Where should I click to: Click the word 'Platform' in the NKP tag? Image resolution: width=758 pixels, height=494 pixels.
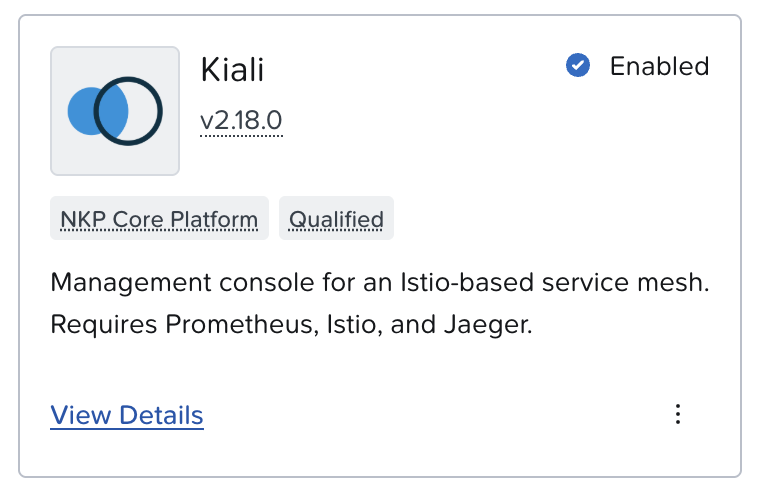point(220,219)
